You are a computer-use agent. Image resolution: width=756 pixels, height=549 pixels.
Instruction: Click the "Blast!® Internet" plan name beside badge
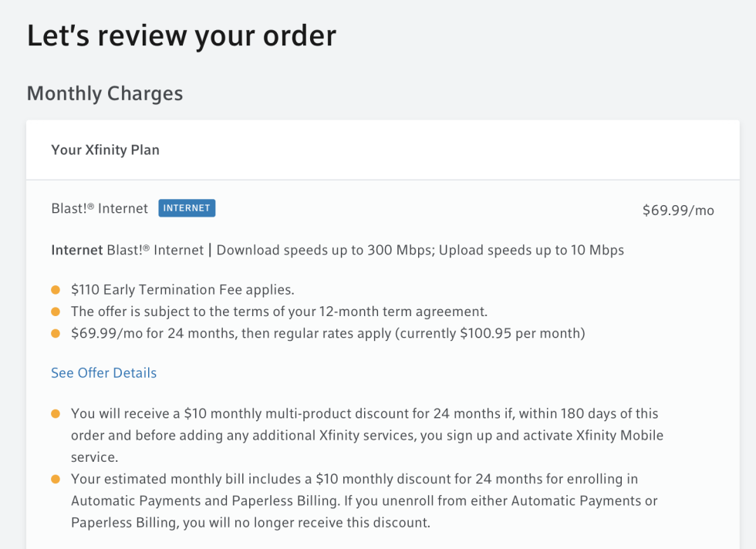[x=100, y=208]
